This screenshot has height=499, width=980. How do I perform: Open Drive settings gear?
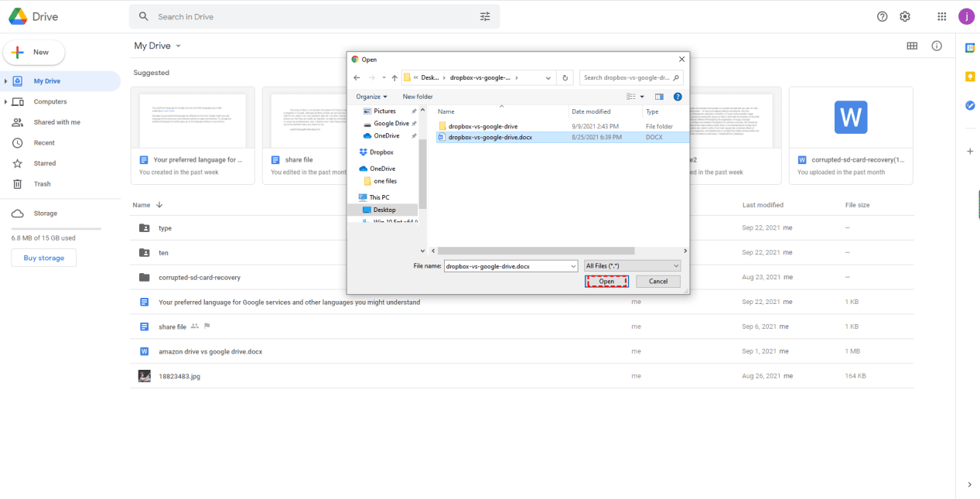click(904, 16)
